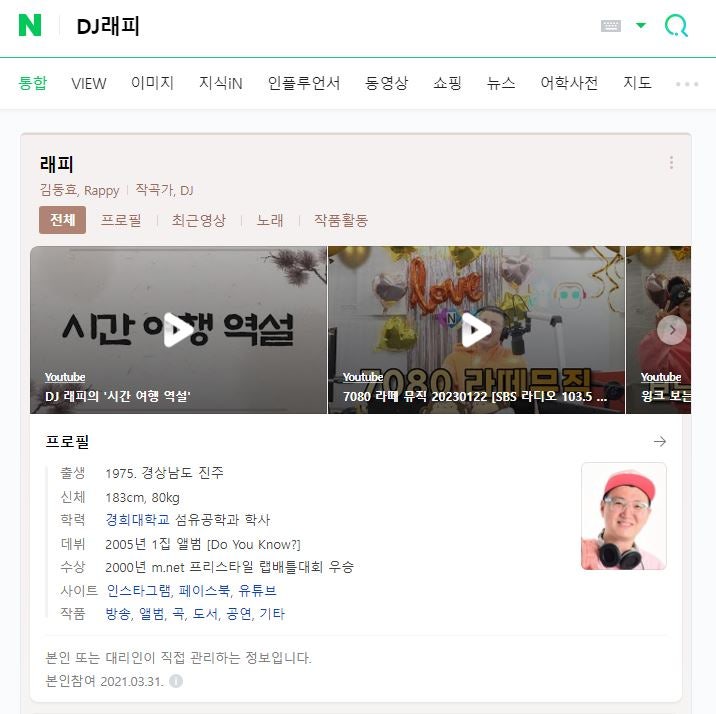Click the DJ래피 search input field
The width and height of the screenshot is (716, 714).
pyautogui.click(x=320, y=26)
